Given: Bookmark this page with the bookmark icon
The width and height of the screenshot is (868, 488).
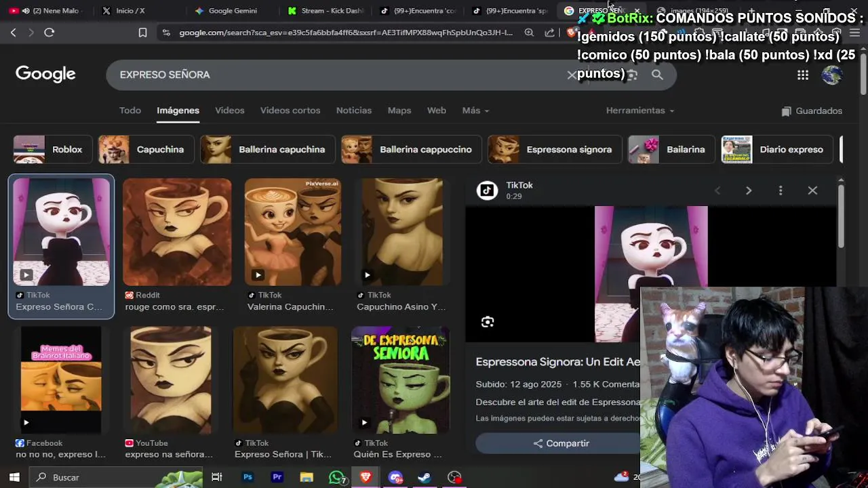Looking at the screenshot, I should 142,33.
